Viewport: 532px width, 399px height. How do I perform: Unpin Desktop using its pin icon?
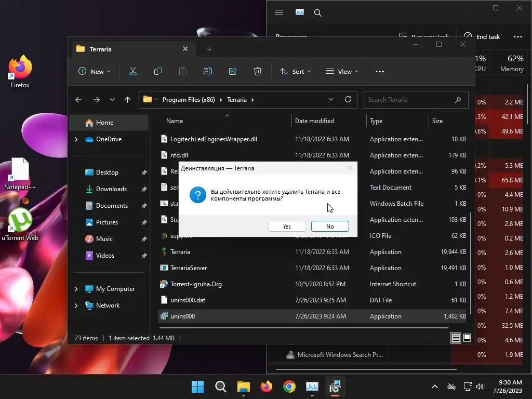coord(144,172)
